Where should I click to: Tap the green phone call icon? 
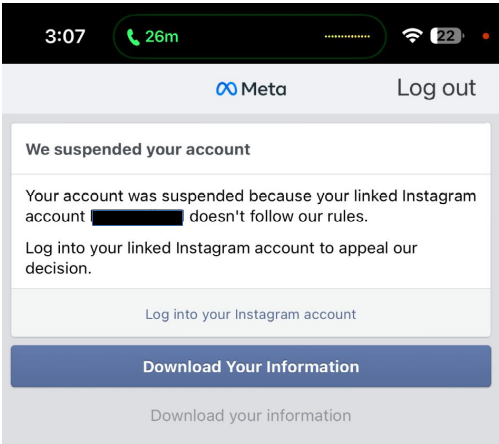[x=133, y=37]
